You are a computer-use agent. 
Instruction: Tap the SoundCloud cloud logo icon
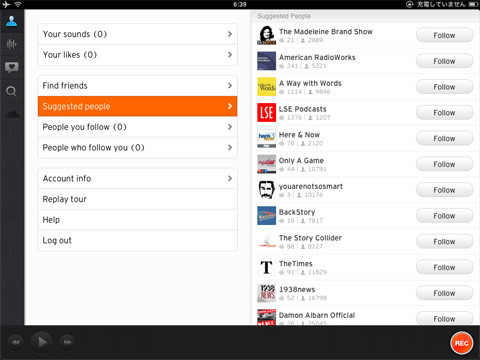11,114
